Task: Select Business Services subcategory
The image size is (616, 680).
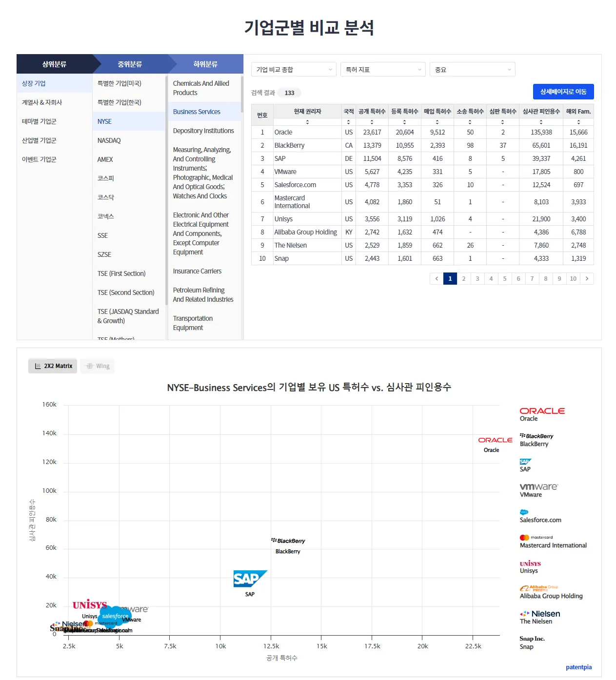Action: [204, 112]
